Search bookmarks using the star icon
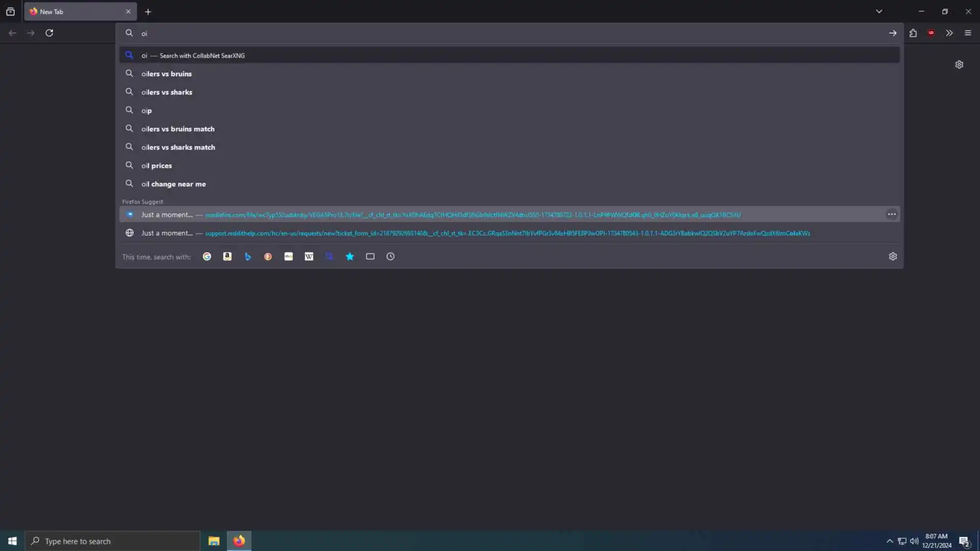Image resolution: width=980 pixels, height=551 pixels. pos(350,257)
